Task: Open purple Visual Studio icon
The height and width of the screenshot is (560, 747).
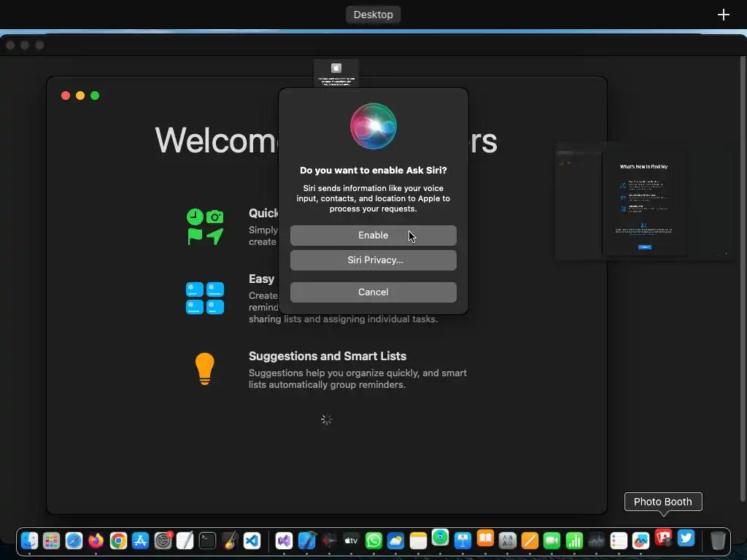Action: (284, 541)
